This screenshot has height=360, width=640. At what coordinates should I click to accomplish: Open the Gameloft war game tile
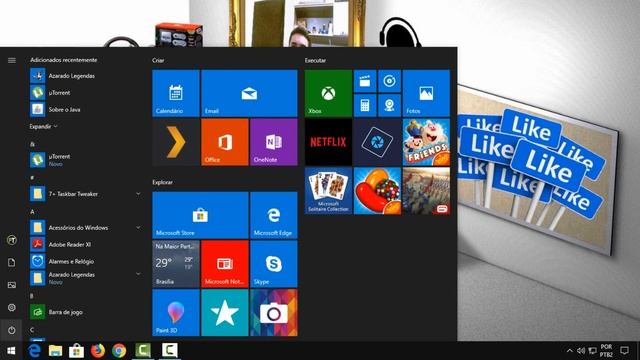426,191
